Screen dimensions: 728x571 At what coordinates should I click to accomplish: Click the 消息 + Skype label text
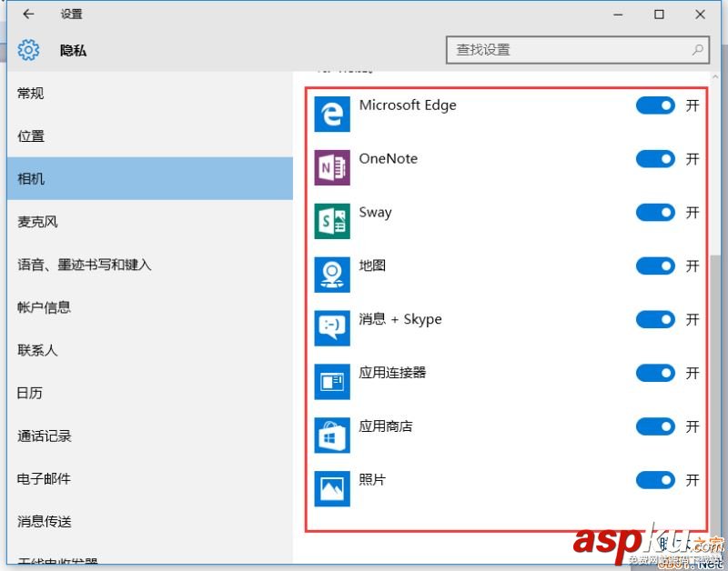400,319
